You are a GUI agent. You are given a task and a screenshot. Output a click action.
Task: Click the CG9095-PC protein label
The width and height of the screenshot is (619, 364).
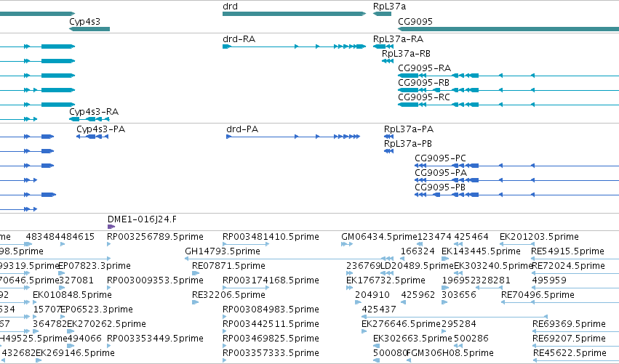440,158
